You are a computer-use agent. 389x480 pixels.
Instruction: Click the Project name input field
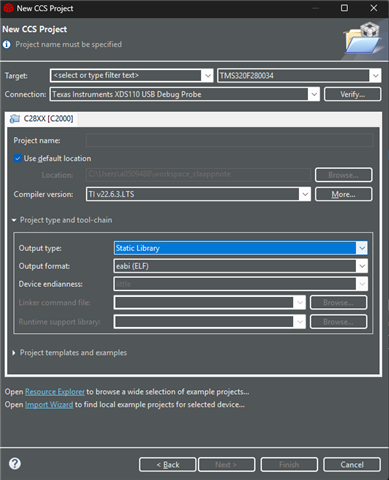[x=229, y=140]
